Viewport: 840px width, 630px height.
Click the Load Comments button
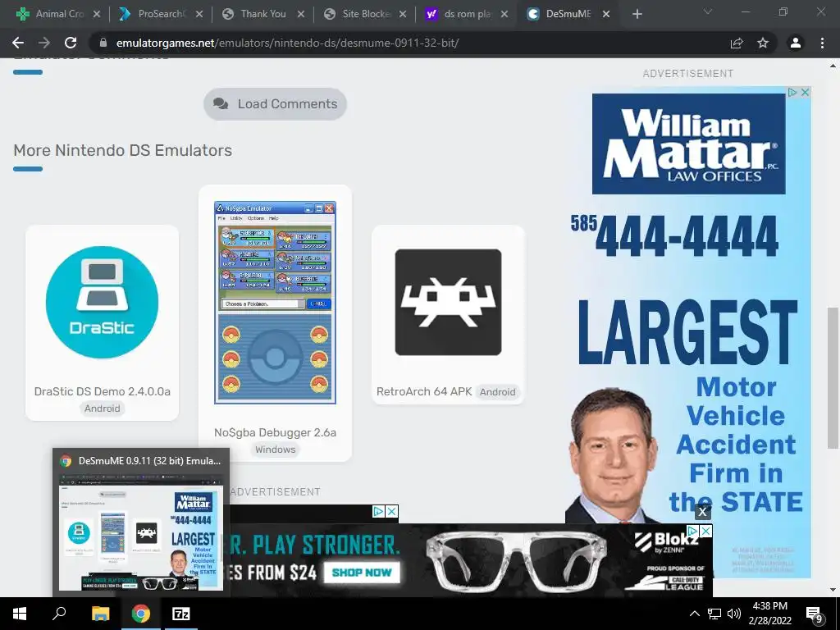coord(275,104)
